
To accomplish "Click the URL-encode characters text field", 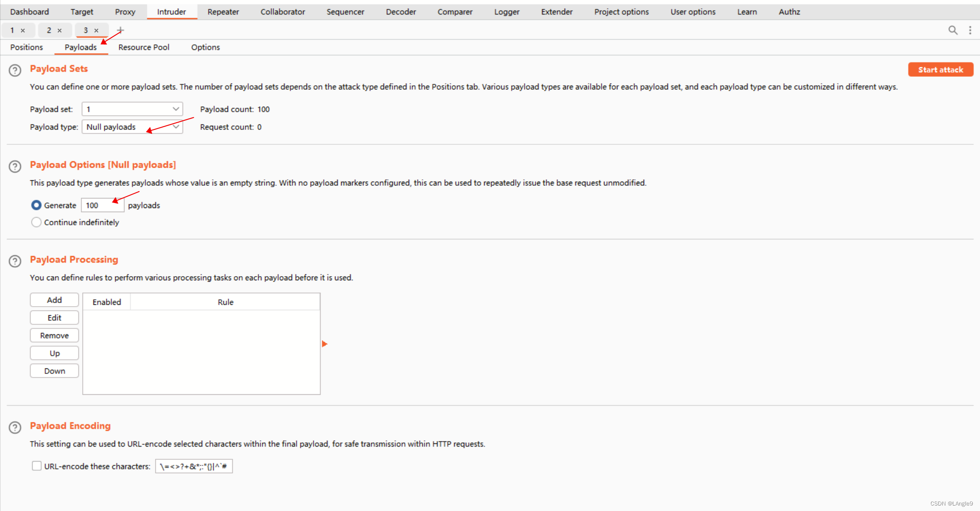I will pos(194,466).
